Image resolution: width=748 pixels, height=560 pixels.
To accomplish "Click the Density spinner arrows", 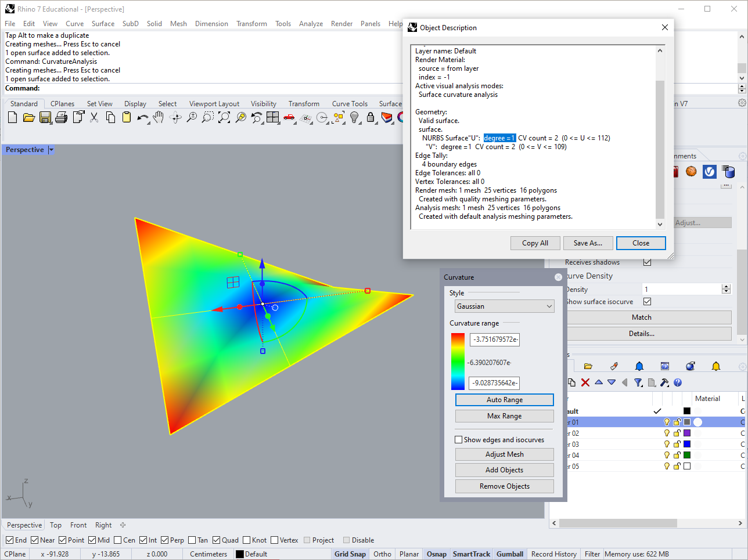I will 726,289.
